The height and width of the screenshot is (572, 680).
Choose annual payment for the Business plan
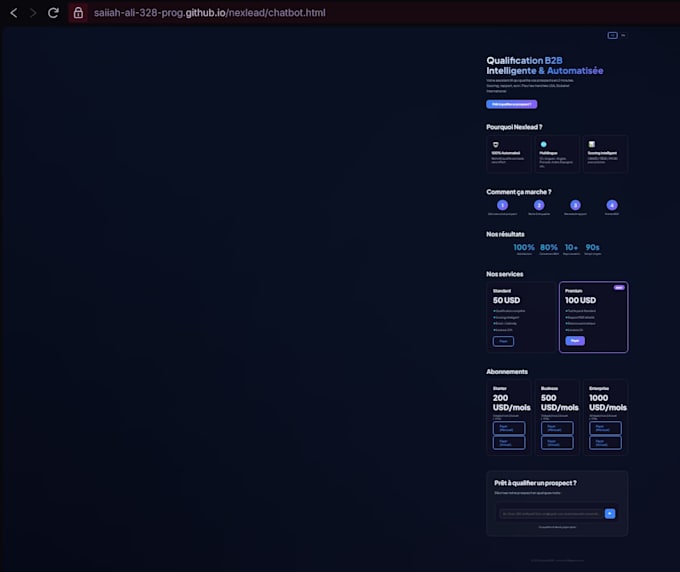click(x=557, y=443)
